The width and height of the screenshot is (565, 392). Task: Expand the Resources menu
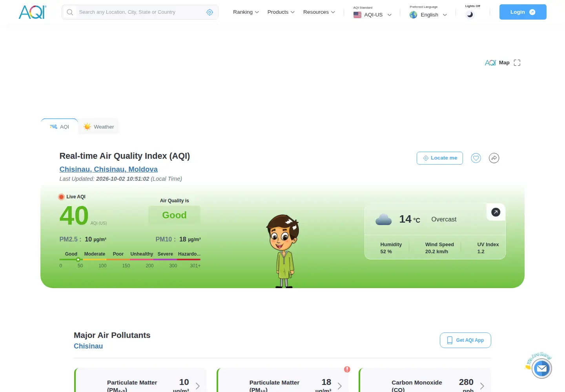point(319,12)
